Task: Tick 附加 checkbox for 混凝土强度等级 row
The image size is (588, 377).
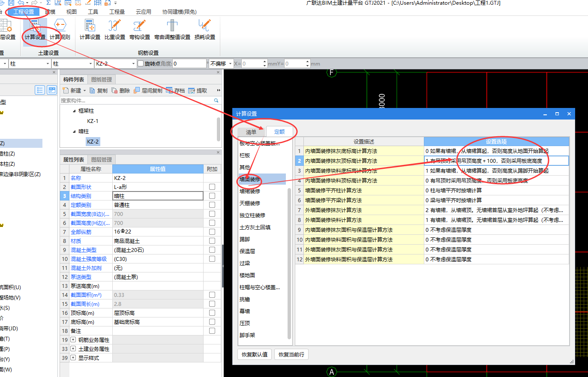Action: pos(212,259)
